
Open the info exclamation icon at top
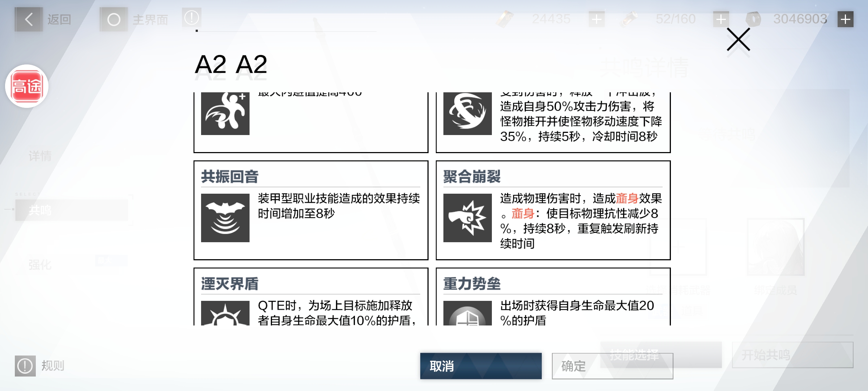click(192, 17)
